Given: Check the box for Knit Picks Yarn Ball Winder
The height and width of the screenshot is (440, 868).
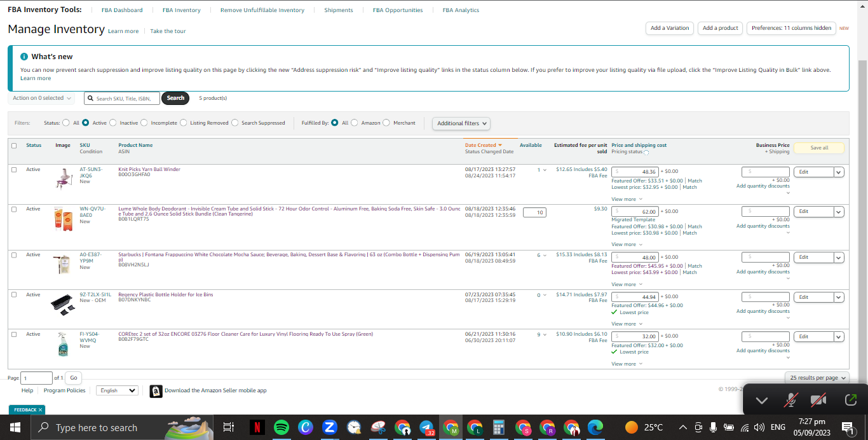Looking at the screenshot, I should coord(14,170).
